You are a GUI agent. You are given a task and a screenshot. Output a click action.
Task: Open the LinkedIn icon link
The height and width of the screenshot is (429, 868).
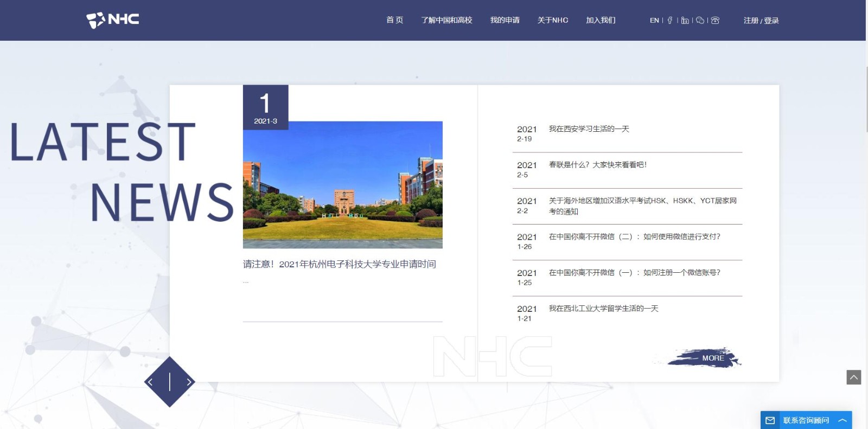point(685,21)
